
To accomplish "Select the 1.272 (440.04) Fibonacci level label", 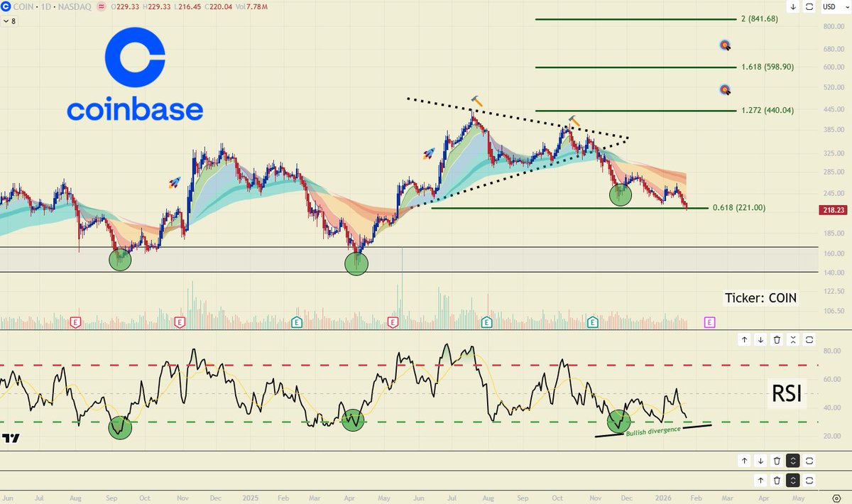I will coord(767,110).
